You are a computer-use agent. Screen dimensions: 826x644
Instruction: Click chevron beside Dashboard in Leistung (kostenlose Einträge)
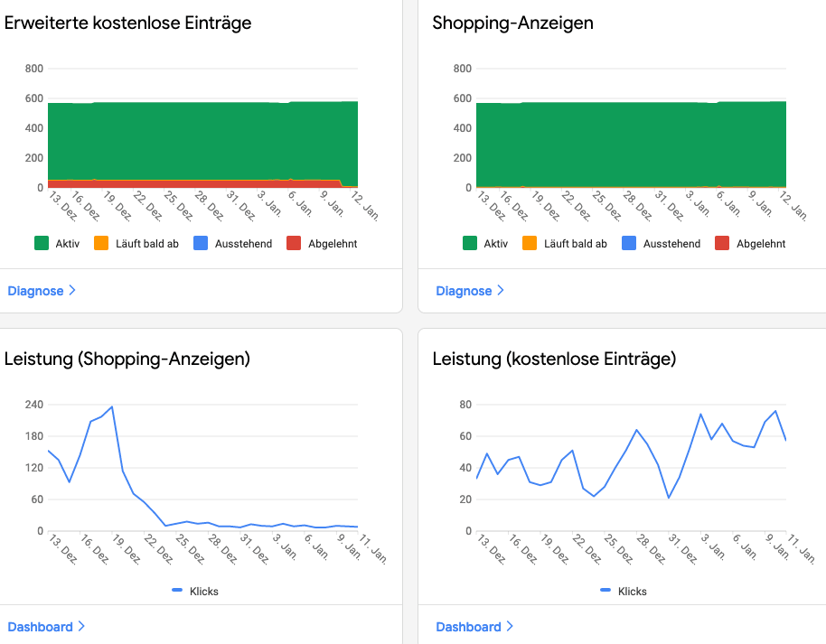(x=510, y=627)
